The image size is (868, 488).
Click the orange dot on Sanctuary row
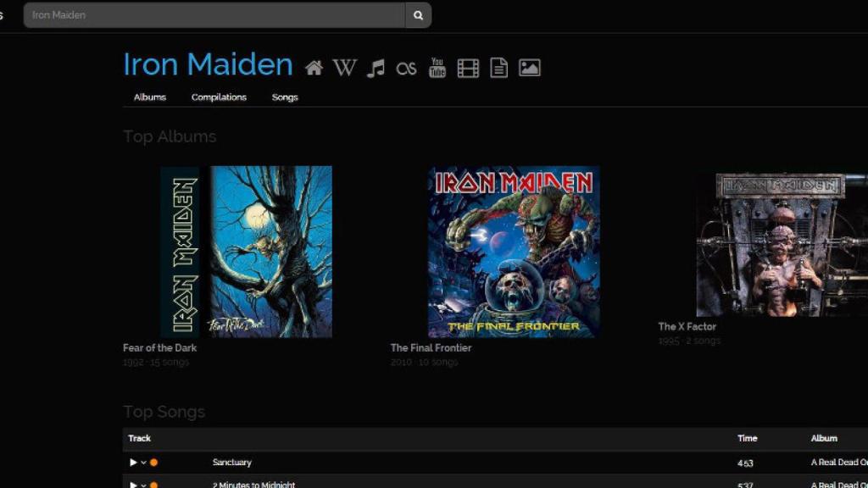tap(153, 463)
